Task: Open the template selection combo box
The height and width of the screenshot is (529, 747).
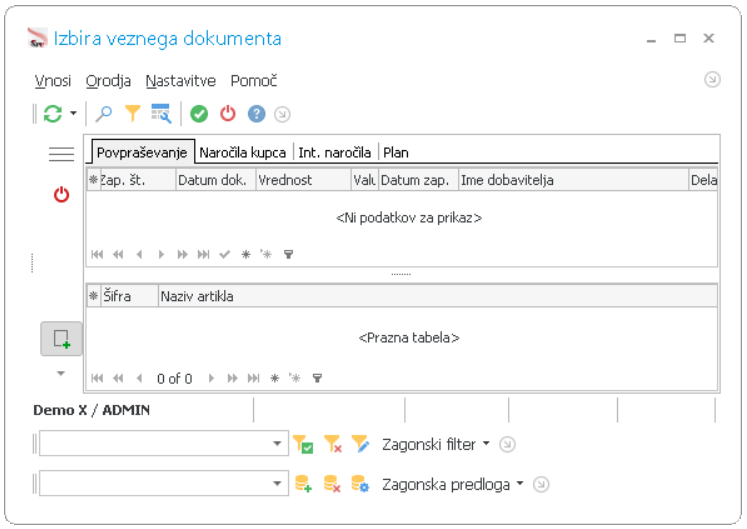Action: coord(164,484)
